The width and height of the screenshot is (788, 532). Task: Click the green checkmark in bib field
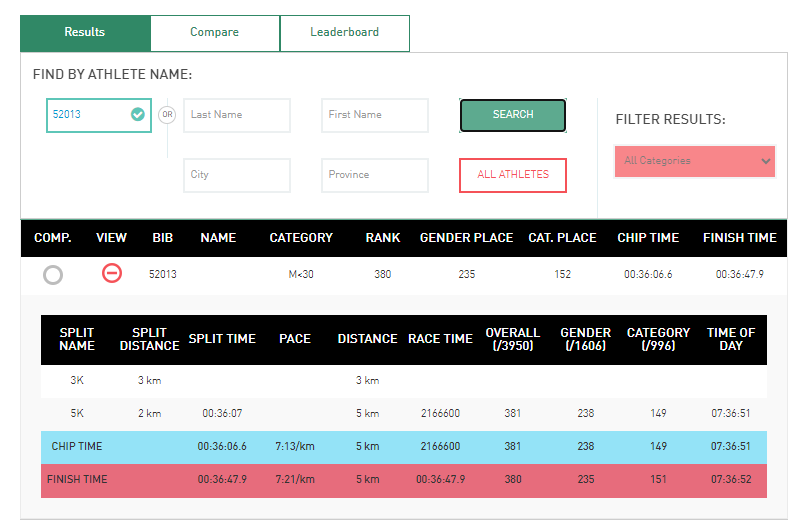[x=138, y=115]
